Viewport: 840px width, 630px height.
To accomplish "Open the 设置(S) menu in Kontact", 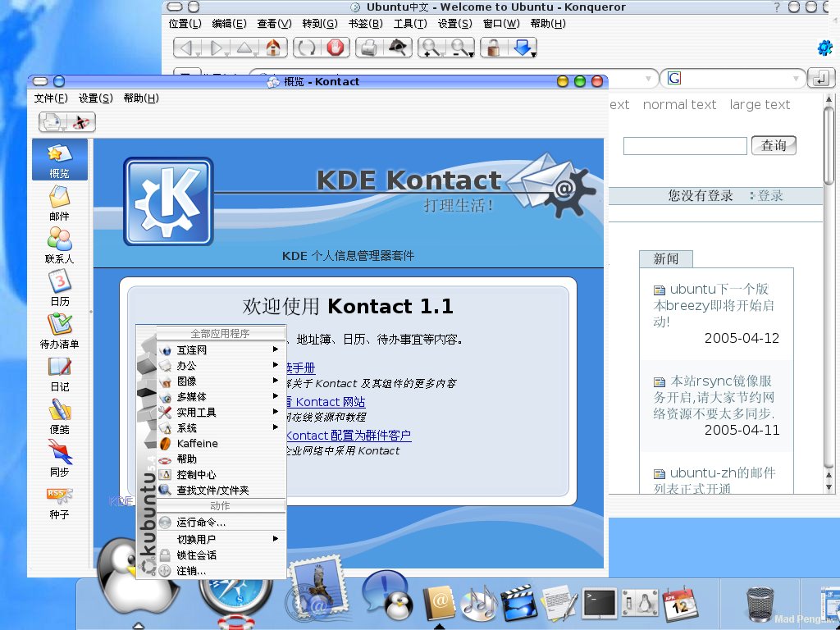I will tap(95, 98).
